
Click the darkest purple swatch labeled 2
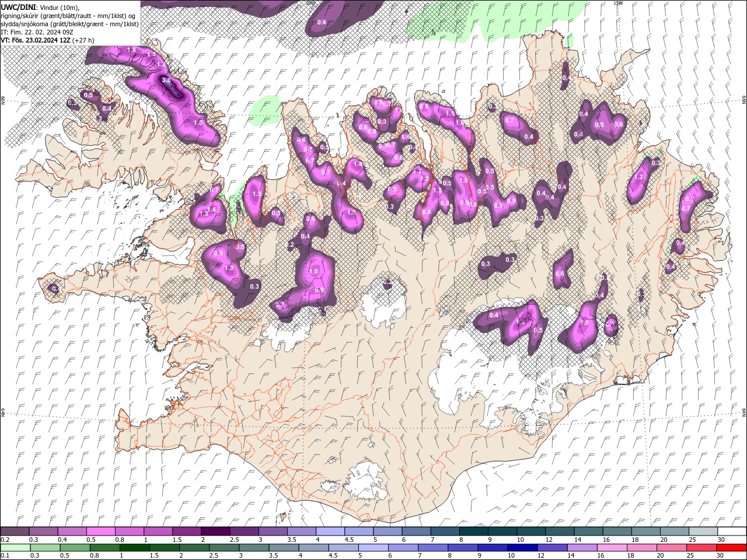pyautogui.click(x=215, y=531)
